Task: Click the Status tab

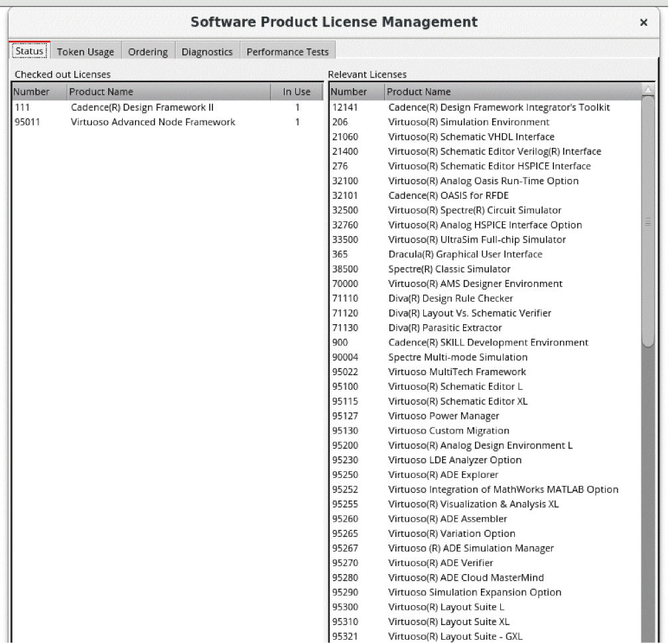Action: pos(29,52)
